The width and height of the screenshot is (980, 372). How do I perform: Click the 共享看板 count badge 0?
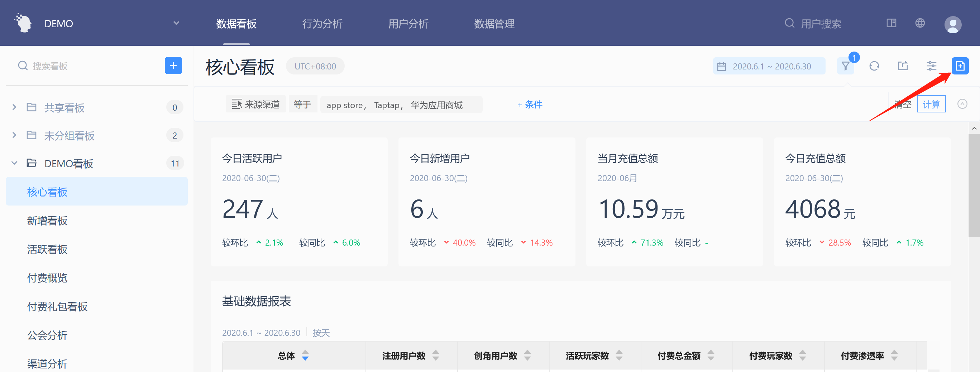175,107
